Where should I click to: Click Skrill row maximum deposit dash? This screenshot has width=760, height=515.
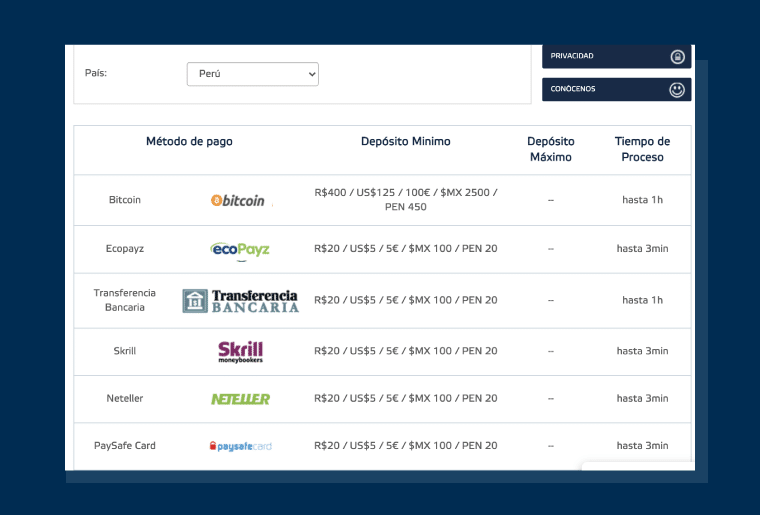(x=551, y=351)
